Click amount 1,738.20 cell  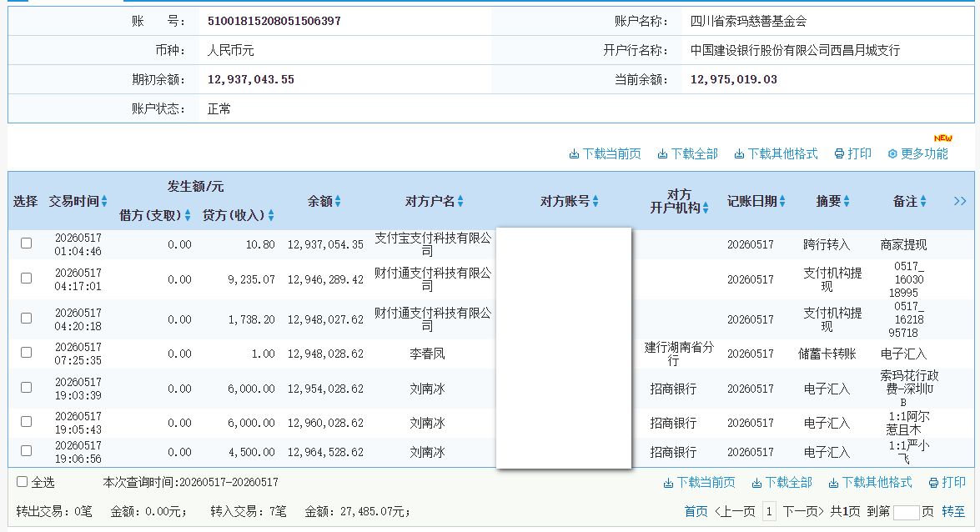pyautogui.click(x=251, y=319)
